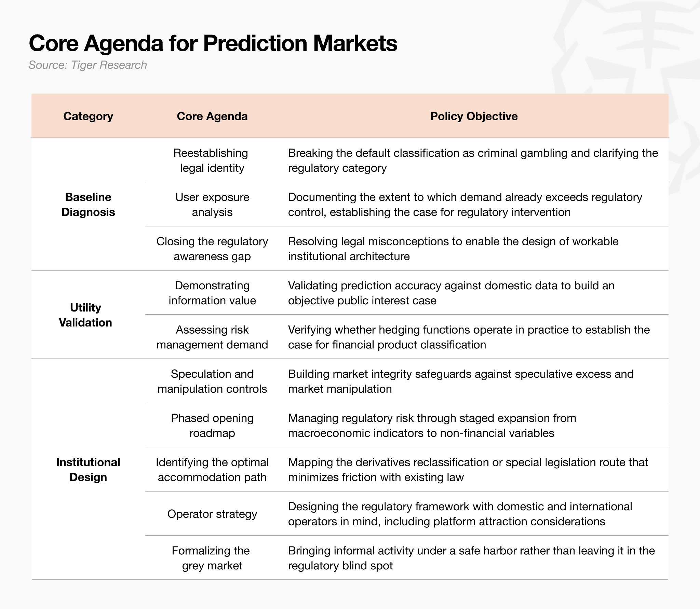Viewport: 700px width, 609px height.
Task: Select the Operator strategy cell
Action: (x=212, y=514)
